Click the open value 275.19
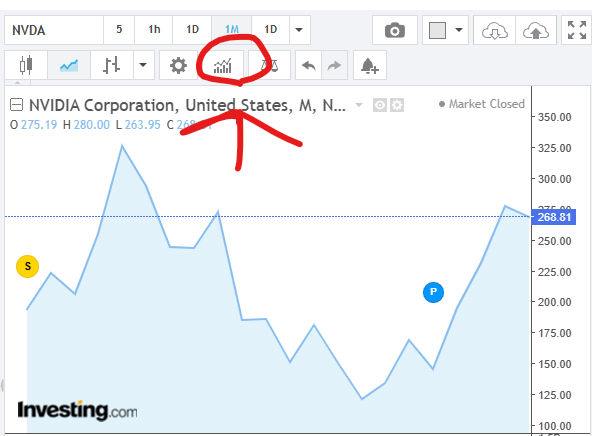 pos(39,125)
